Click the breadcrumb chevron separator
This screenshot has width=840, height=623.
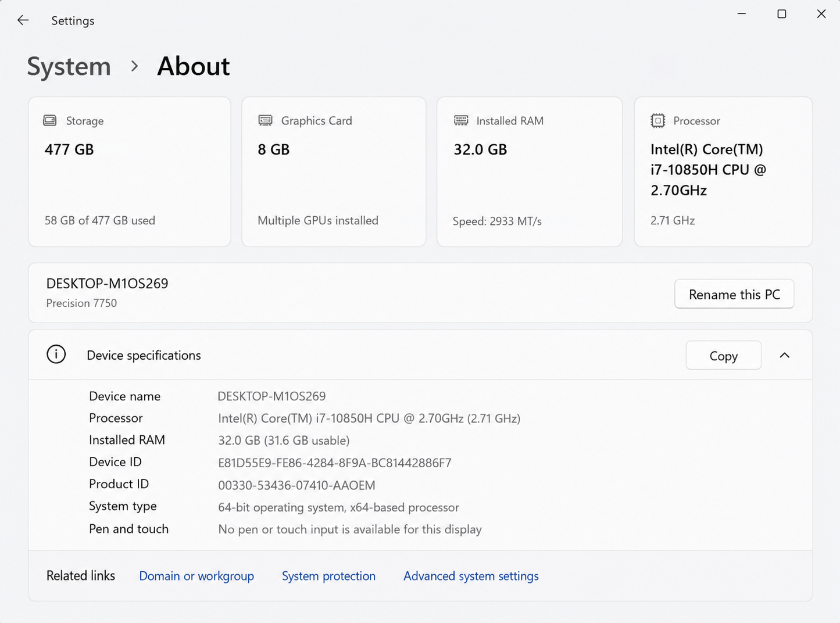coord(134,66)
